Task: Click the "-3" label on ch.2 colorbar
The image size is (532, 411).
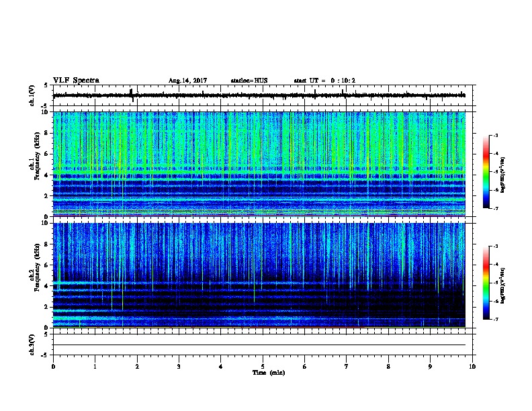Action: (x=495, y=246)
